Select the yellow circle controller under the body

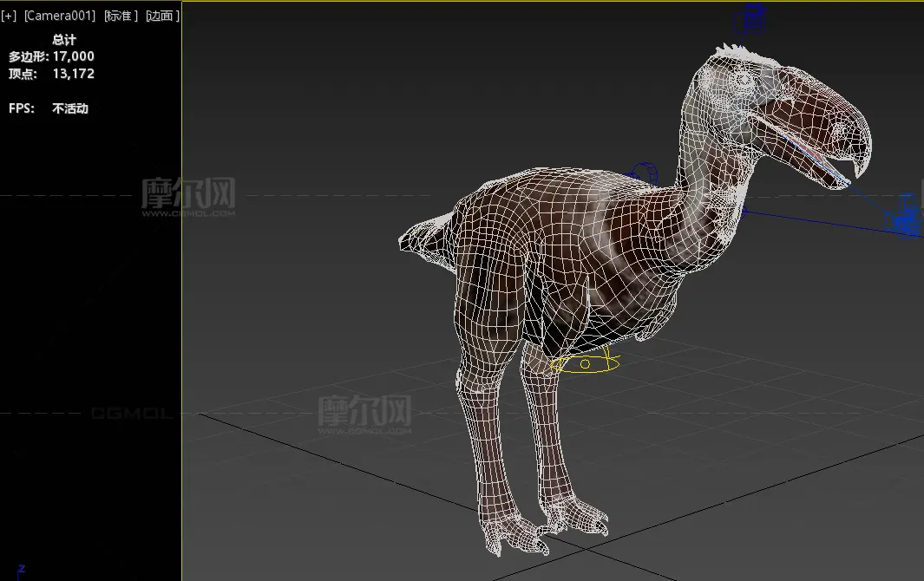[586, 364]
